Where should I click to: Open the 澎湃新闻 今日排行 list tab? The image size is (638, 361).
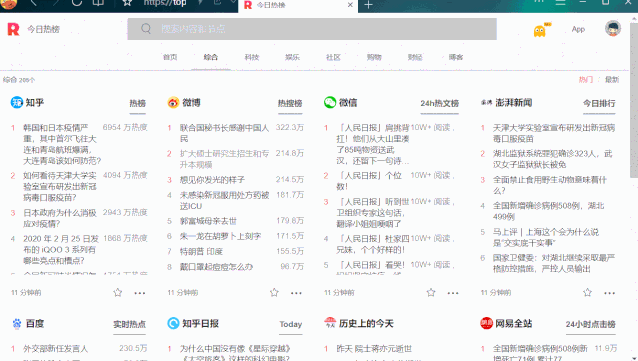coord(599,103)
